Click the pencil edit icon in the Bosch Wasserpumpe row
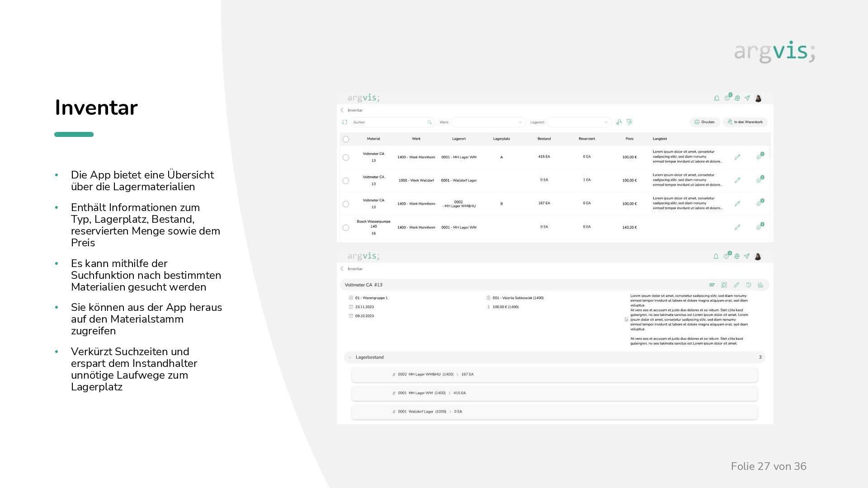 pyautogui.click(x=737, y=227)
